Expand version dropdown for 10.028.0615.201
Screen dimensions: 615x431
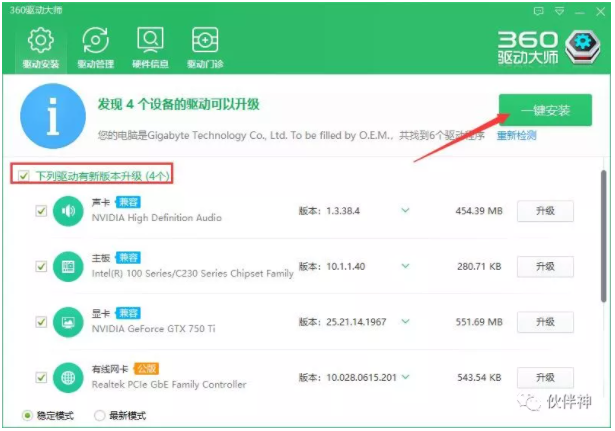[406, 377]
